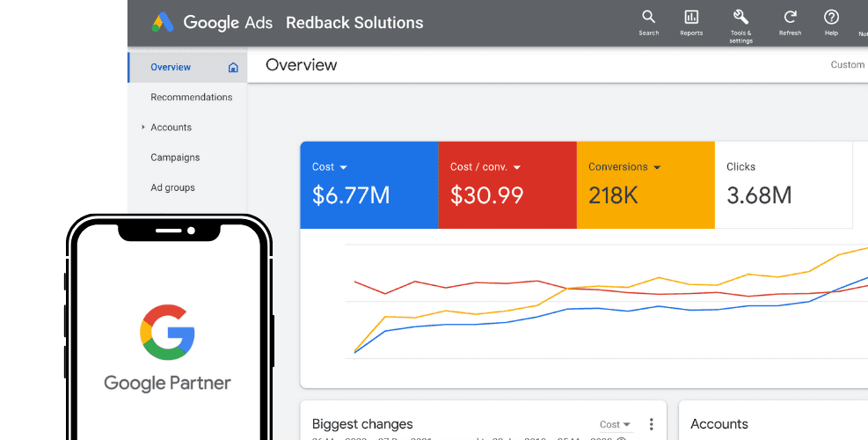The width and height of the screenshot is (868, 440).
Task: Open the Help question mark icon
Action: click(831, 17)
